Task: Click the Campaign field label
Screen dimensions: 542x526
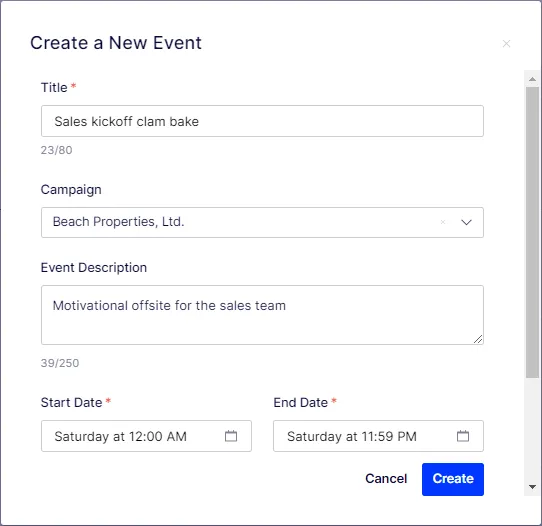Action: click(71, 190)
